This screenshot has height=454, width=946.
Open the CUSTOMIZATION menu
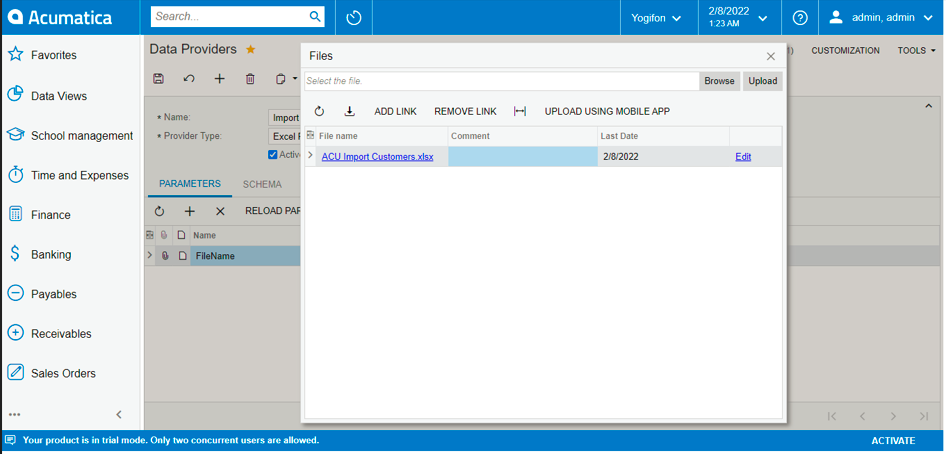click(x=845, y=51)
